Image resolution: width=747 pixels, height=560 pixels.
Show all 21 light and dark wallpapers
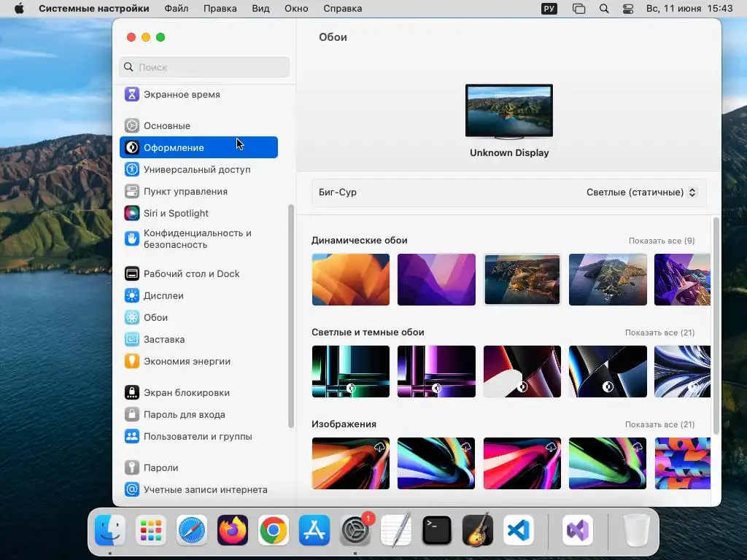pos(659,332)
